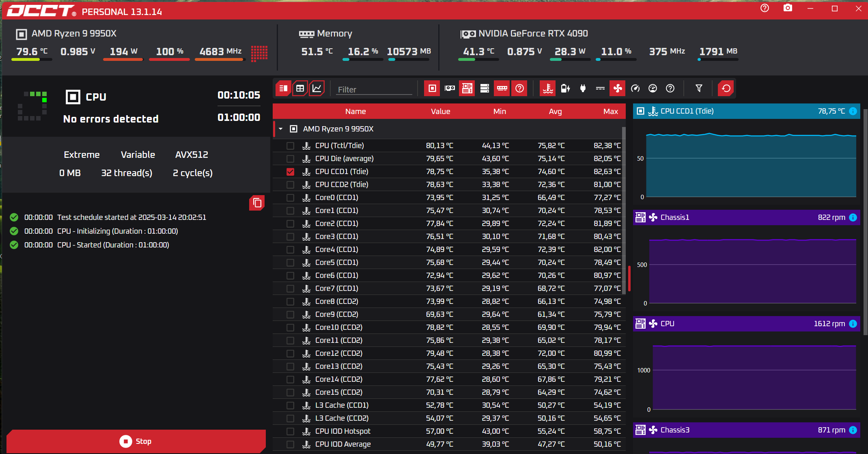Toggle temperature sensor filter icon
868x454 pixels.
(548, 88)
